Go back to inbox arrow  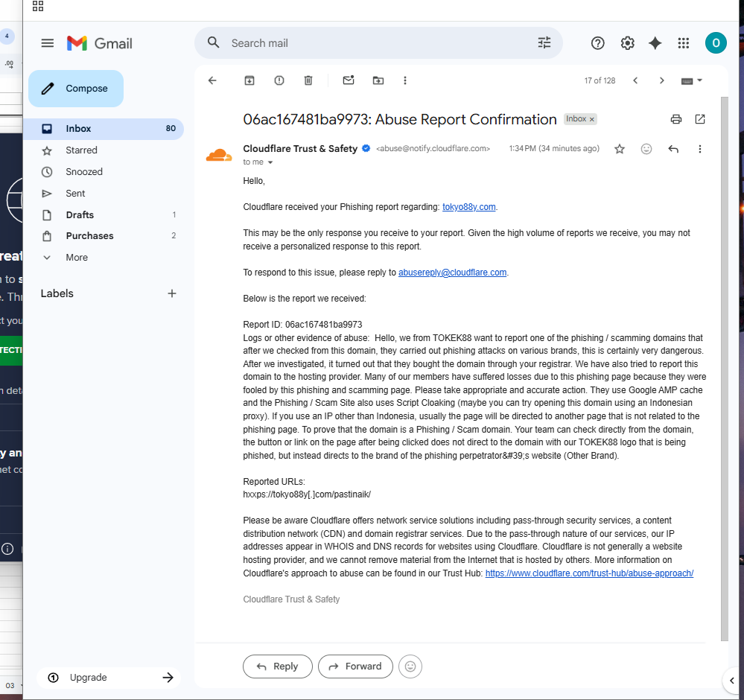(212, 80)
